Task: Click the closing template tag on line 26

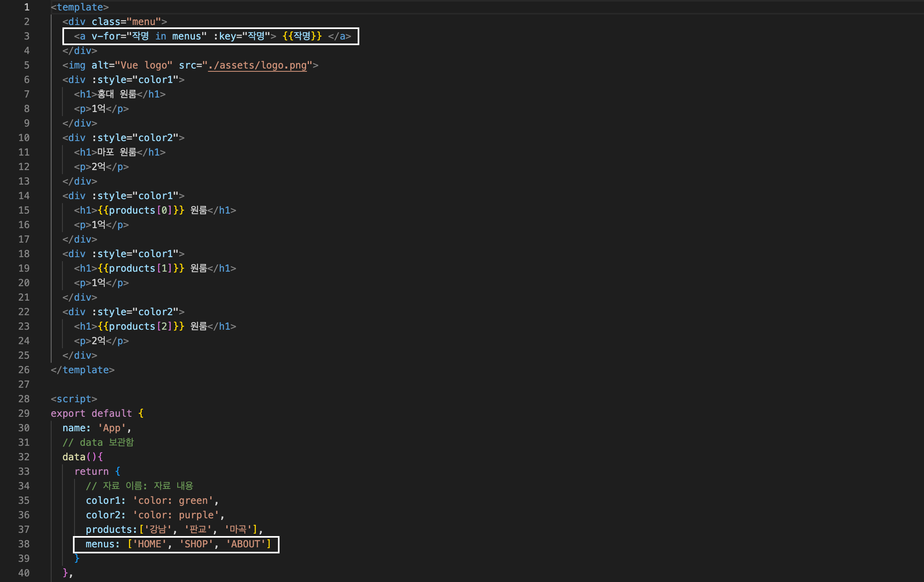Action: click(83, 370)
